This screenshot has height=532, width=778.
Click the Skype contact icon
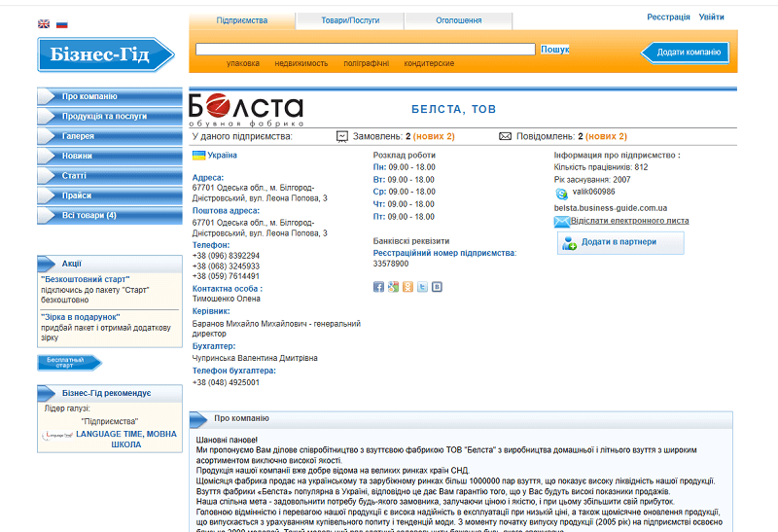point(561,194)
